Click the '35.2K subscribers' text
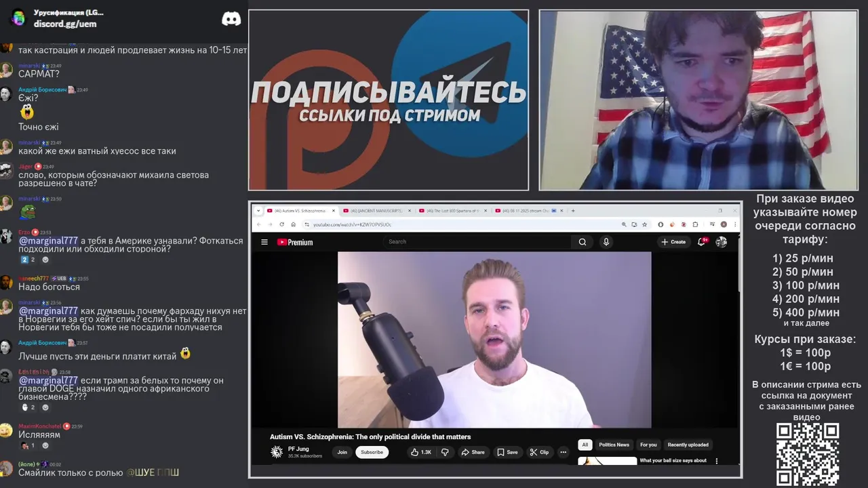 coord(305,456)
